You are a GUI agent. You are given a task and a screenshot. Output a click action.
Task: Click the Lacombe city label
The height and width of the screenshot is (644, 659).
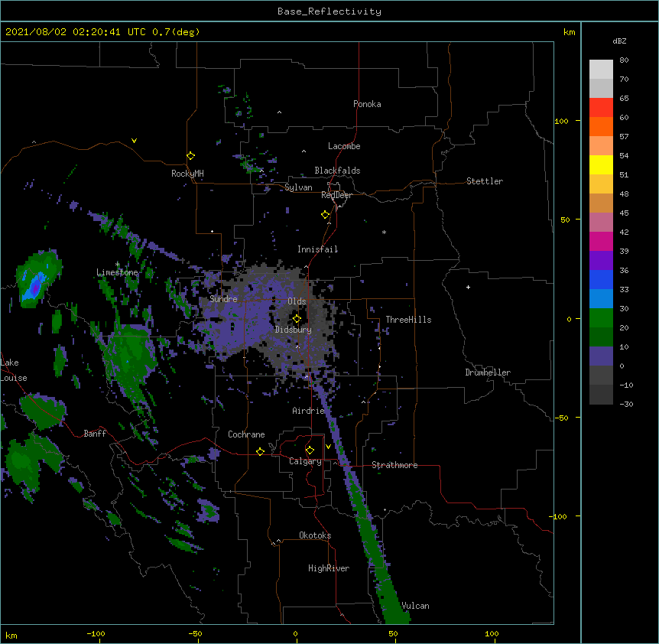click(x=344, y=146)
